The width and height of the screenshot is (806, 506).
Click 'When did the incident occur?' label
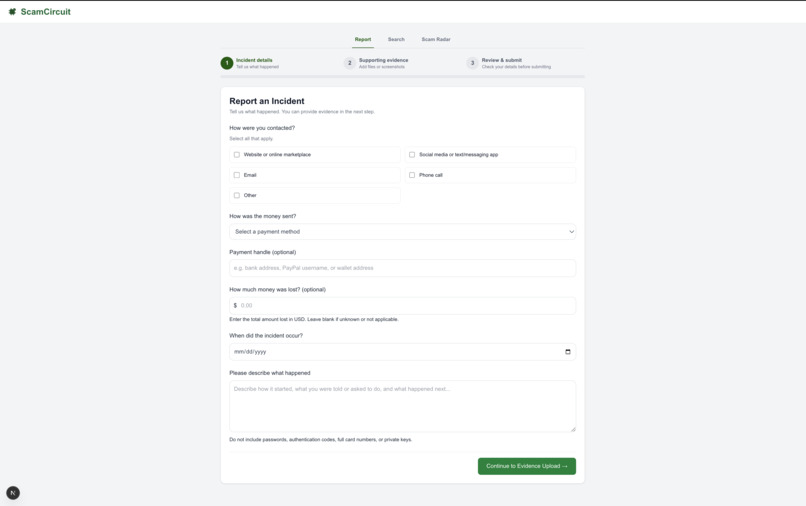pyautogui.click(x=266, y=336)
